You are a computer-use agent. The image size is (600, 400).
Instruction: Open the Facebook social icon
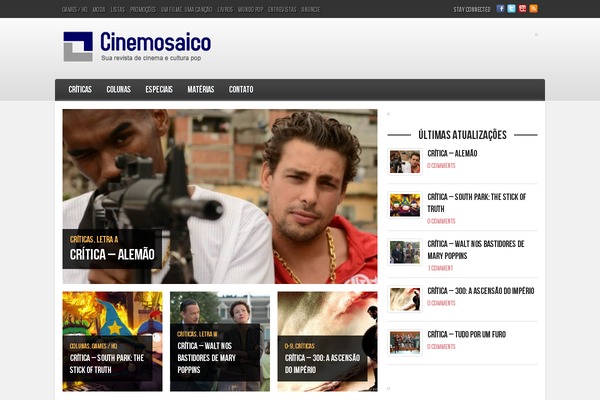click(x=500, y=9)
